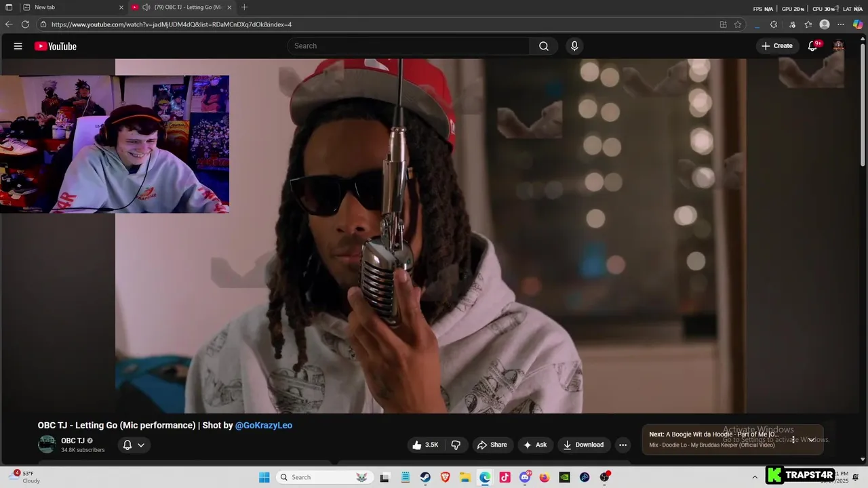868x488 pixels.
Task: Open YouTube notifications bell in header
Action: point(813,46)
